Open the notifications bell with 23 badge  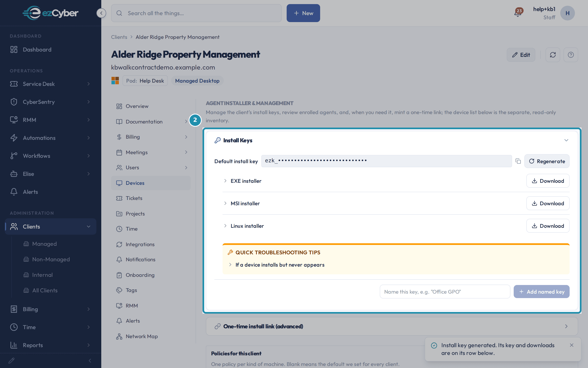518,13
